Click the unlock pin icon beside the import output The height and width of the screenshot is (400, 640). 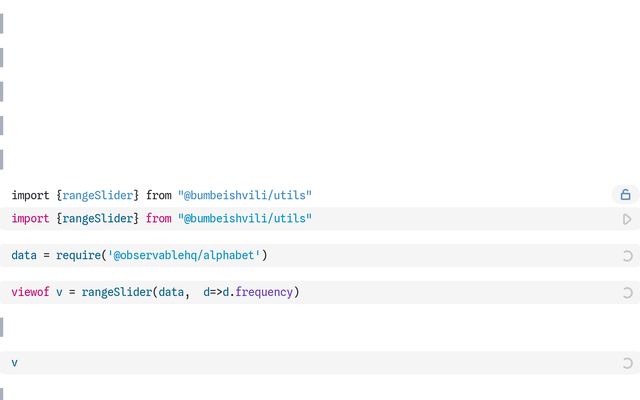[625, 195]
